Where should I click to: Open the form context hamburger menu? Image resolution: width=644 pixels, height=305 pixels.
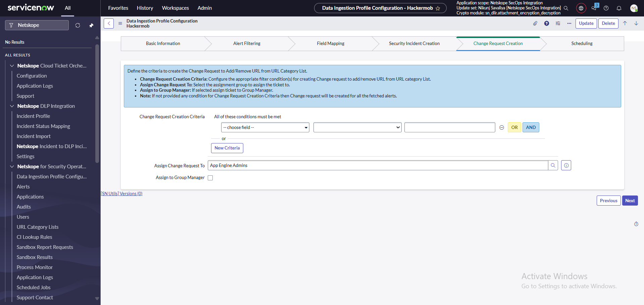click(x=120, y=24)
